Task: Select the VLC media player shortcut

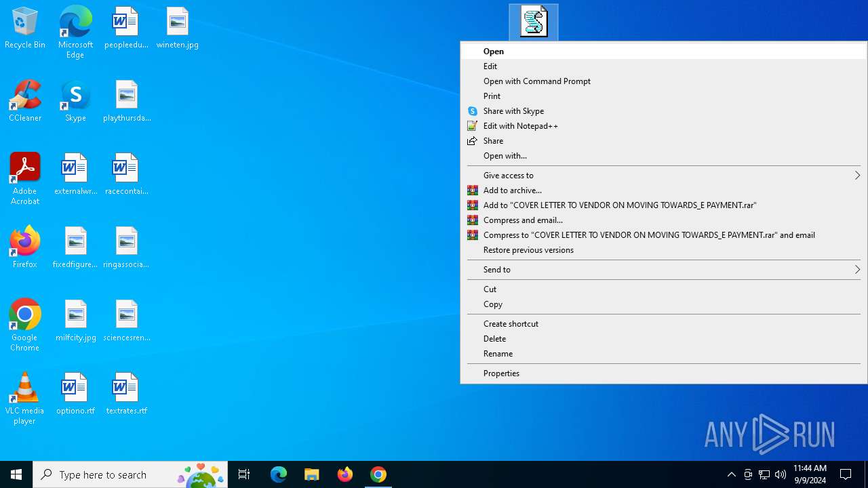Action: [x=25, y=399]
